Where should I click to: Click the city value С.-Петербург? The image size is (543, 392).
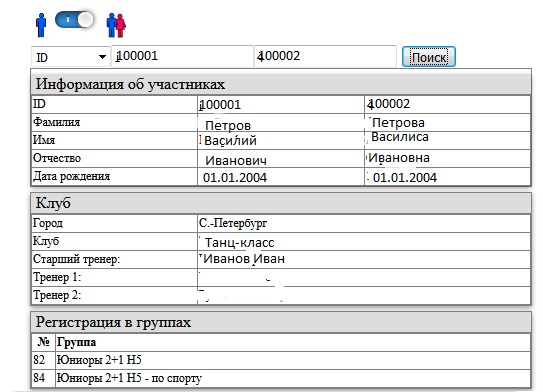(233, 223)
